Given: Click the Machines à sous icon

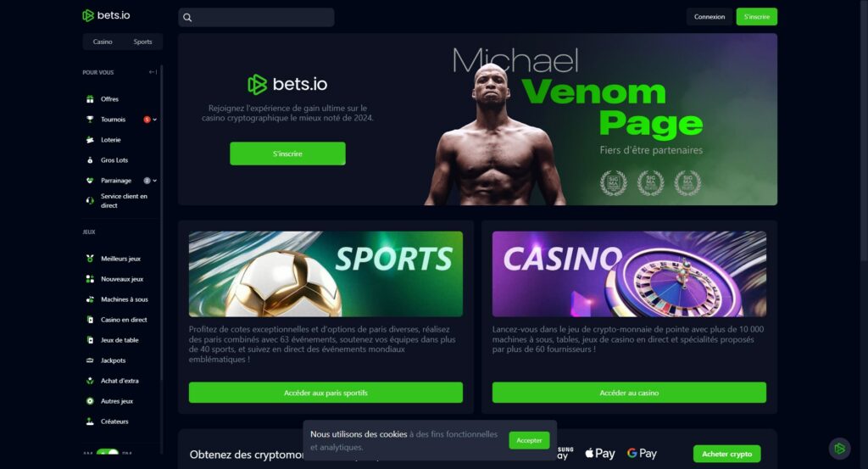Looking at the screenshot, I should point(90,299).
